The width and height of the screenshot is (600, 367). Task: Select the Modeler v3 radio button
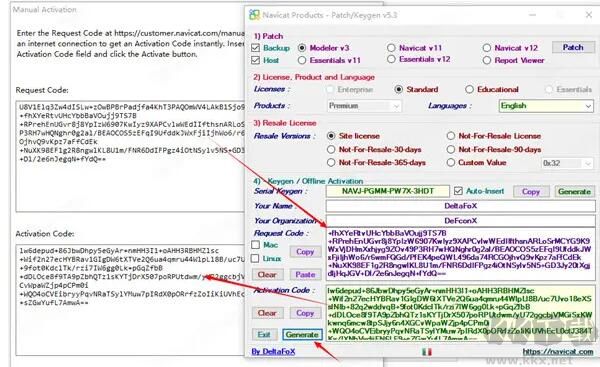302,48
